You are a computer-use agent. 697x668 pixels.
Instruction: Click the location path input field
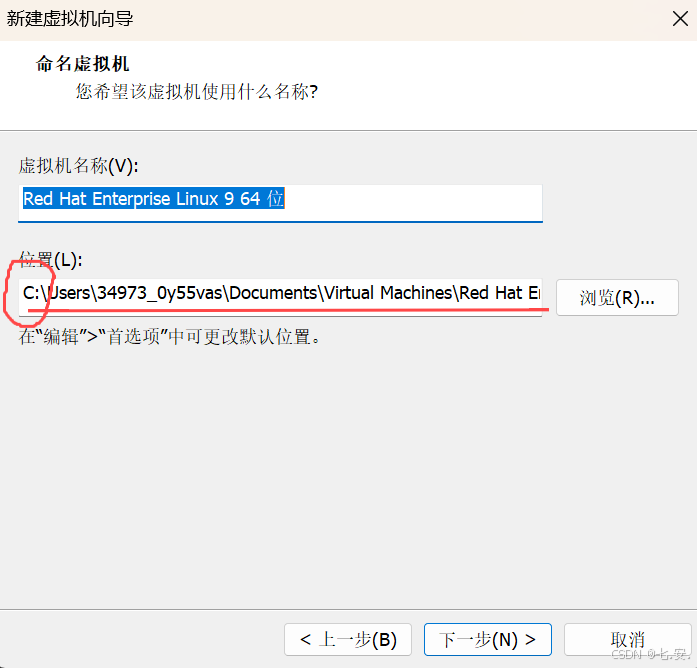pyautogui.click(x=280, y=297)
